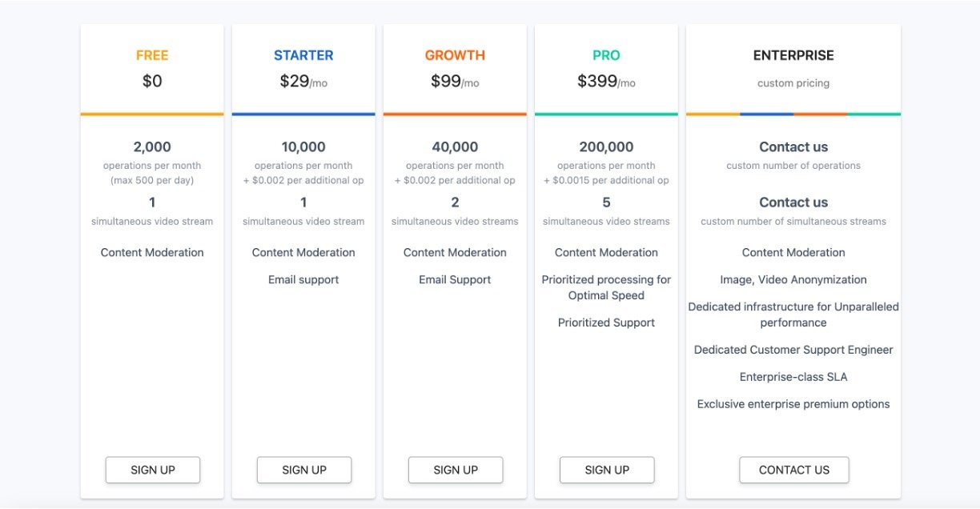Click the orange divider under Growth
Image resolution: width=980 pixels, height=509 pixels.
(455, 114)
